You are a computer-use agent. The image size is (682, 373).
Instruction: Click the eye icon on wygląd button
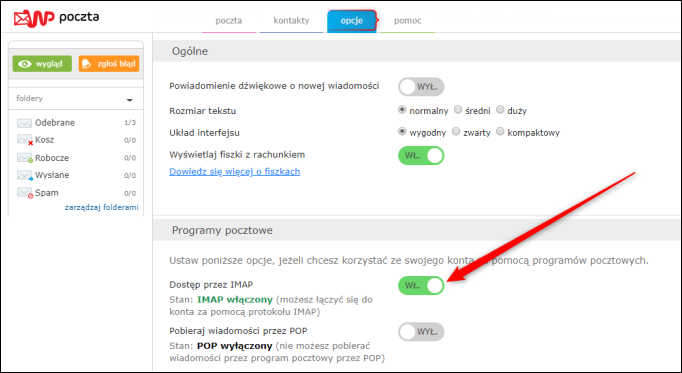(25, 64)
